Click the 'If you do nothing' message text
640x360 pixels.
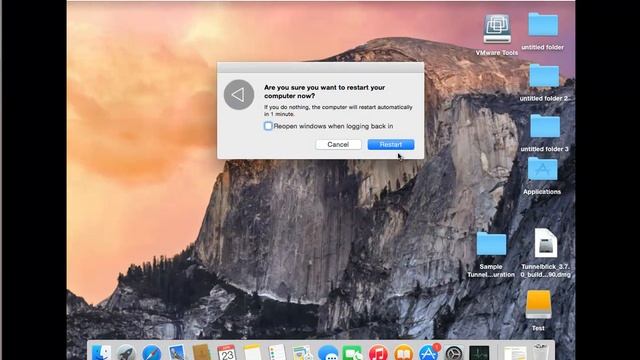pyautogui.click(x=338, y=111)
